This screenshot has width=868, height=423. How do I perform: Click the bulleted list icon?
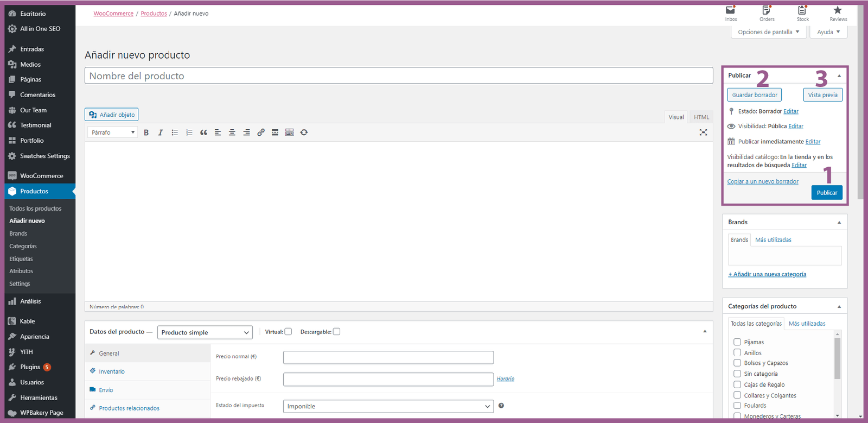coord(175,132)
